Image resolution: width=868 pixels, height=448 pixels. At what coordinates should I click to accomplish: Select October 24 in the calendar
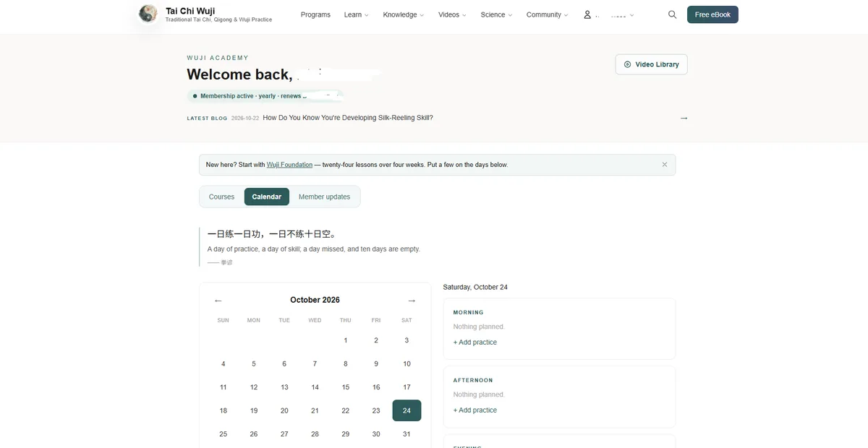point(407,410)
